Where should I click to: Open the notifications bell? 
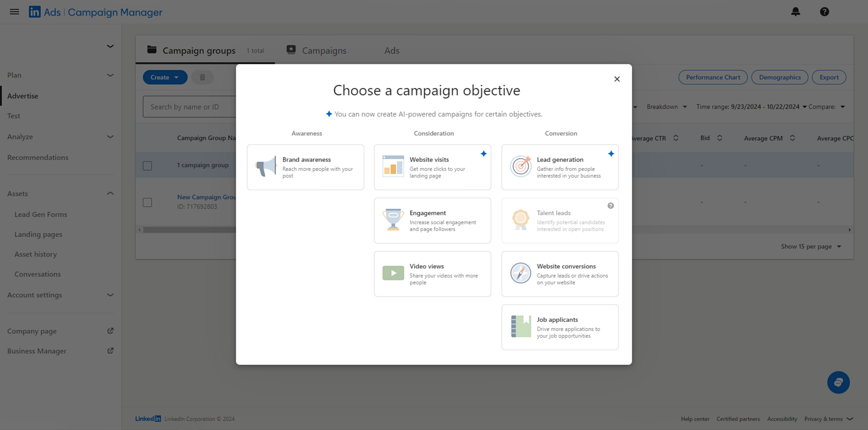[x=796, y=12]
